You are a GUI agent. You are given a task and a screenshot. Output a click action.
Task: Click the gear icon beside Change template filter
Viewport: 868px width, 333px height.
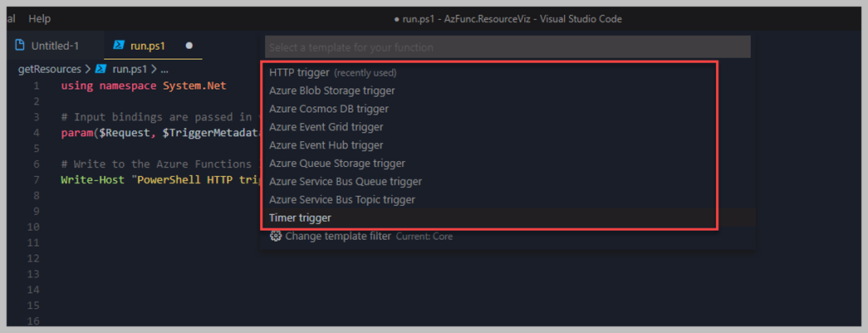click(275, 236)
